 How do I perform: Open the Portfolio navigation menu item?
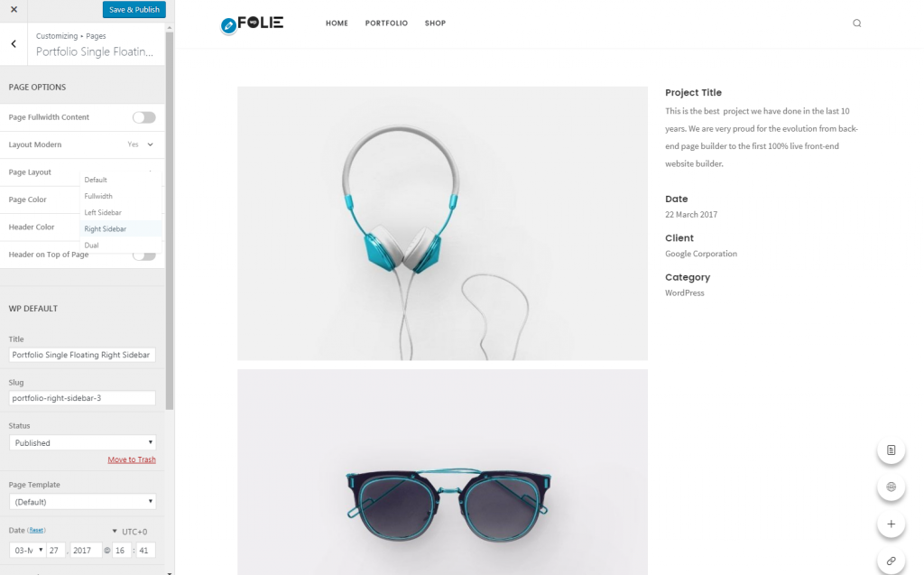tap(386, 23)
